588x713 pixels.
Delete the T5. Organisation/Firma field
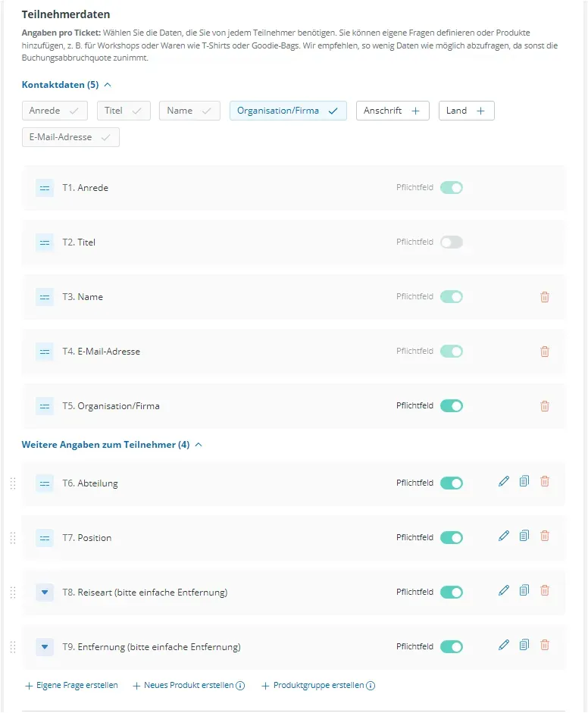point(545,406)
